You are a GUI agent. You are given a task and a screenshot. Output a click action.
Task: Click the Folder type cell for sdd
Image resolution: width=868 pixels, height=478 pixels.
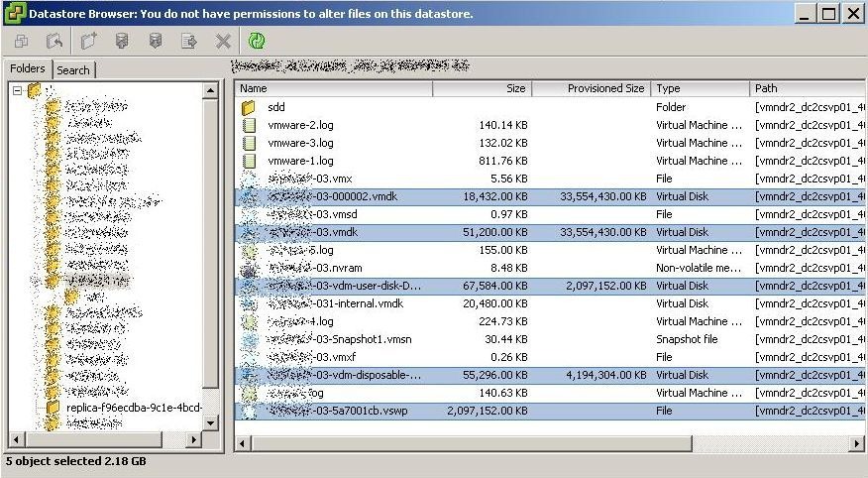[x=671, y=107]
